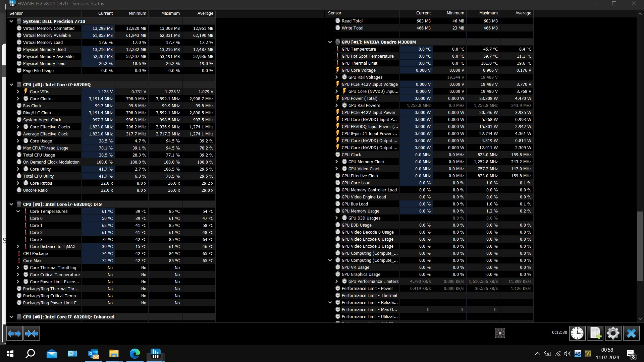Open the volume tray icon
Image resolution: width=644 pixels, height=362 pixels.
(567, 354)
